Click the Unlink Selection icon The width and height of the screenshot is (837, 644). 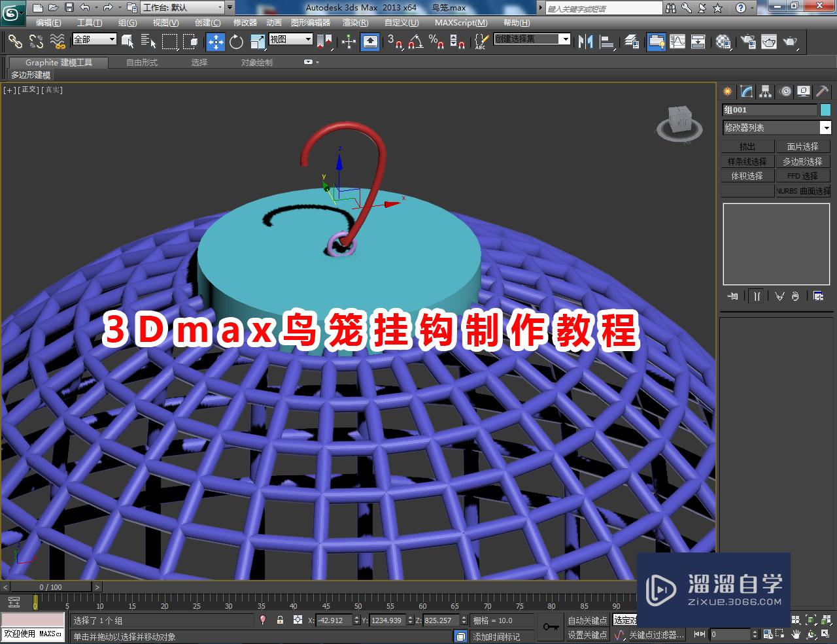click(x=37, y=41)
